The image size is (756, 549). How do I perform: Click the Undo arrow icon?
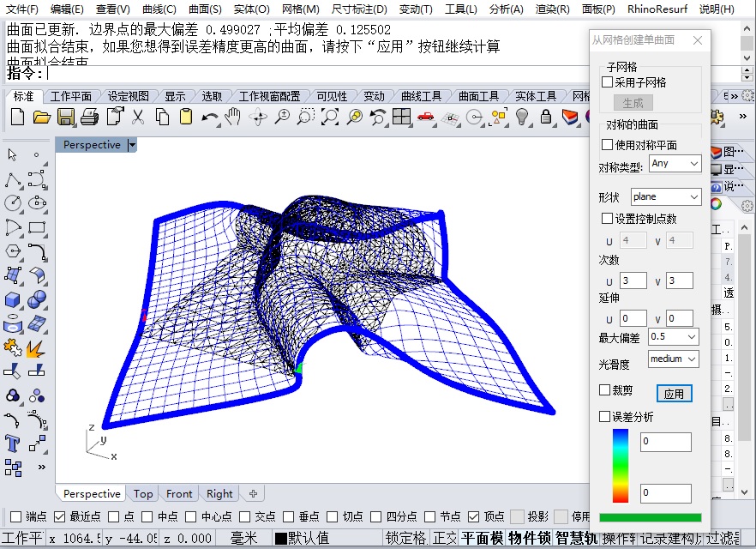209,117
